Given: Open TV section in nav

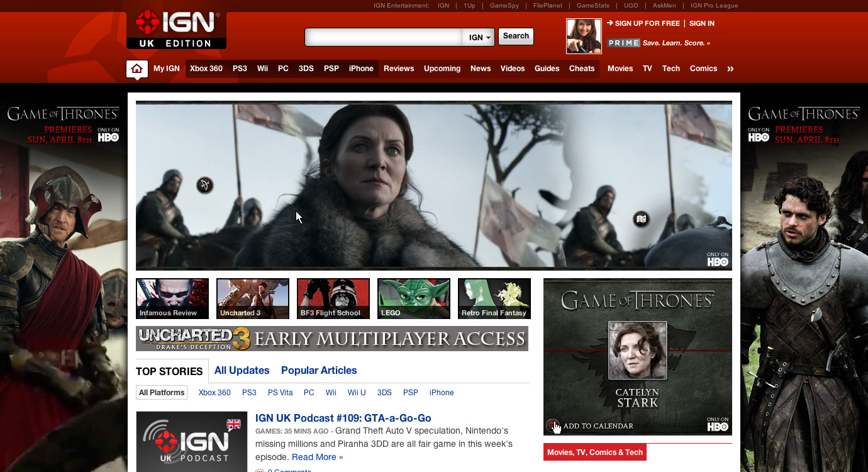Looking at the screenshot, I should (647, 69).
